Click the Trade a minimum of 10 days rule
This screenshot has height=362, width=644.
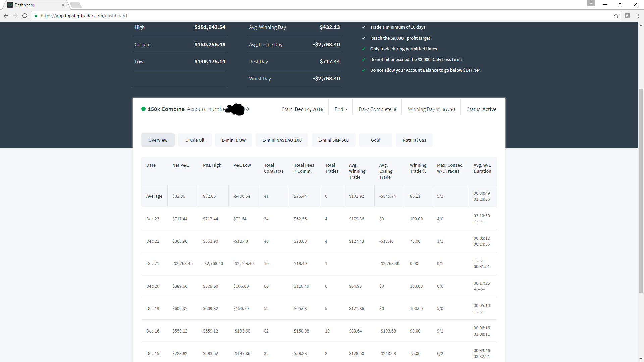[398, 27]
